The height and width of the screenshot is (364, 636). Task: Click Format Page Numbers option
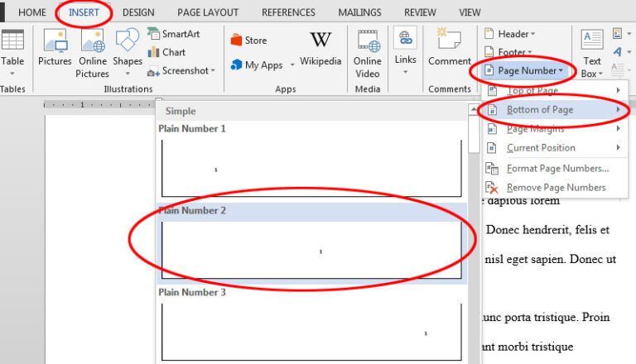pos(556,168)
